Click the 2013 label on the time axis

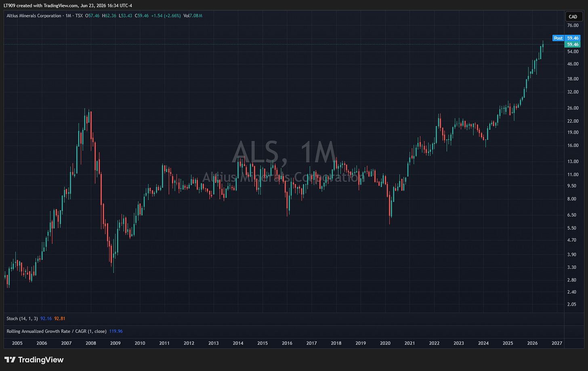[x=214, y=343]
